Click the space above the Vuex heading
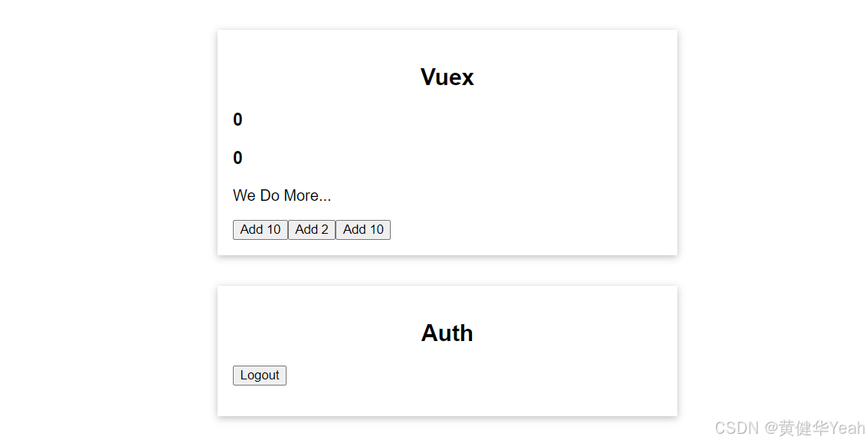This screenshot has width=868, height=443. pyautogui.click(x=447, y=46)
